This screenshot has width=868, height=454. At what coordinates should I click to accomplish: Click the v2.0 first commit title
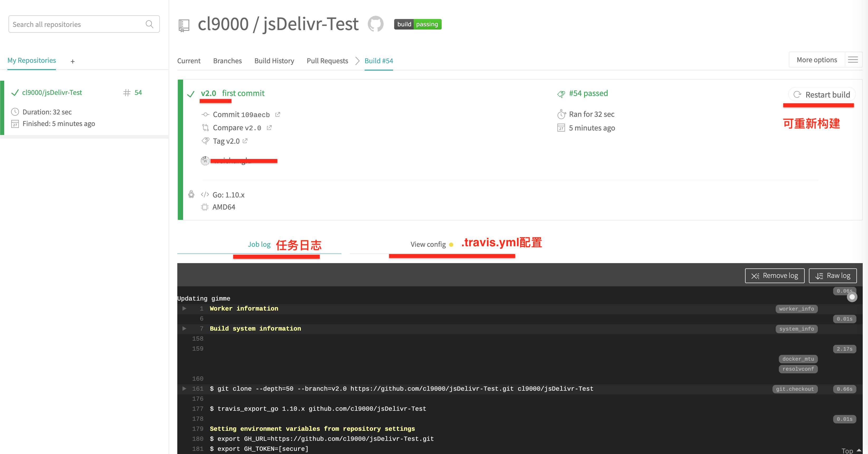pos(232,93)
